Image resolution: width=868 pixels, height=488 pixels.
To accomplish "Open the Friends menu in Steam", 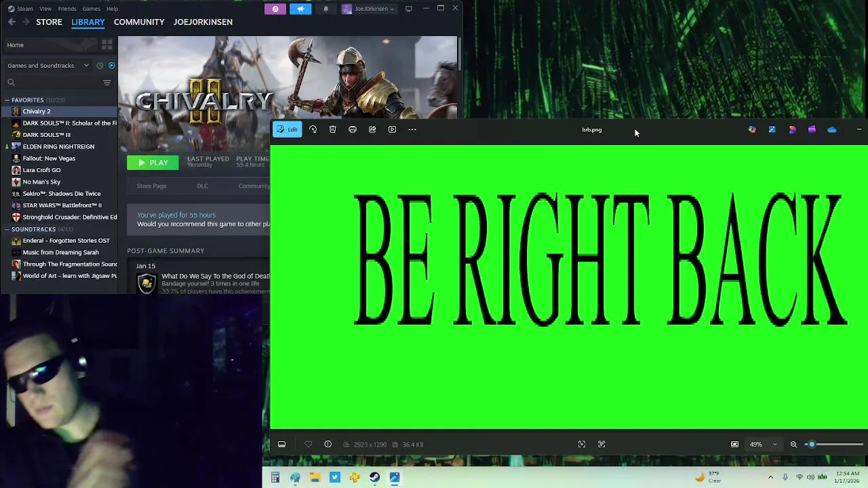I will 67,9.
